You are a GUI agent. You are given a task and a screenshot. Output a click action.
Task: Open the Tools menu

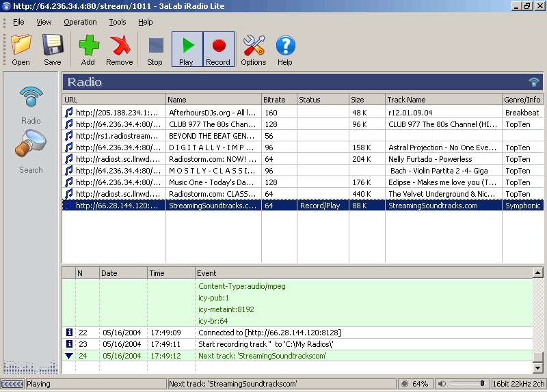click(118, 22)
